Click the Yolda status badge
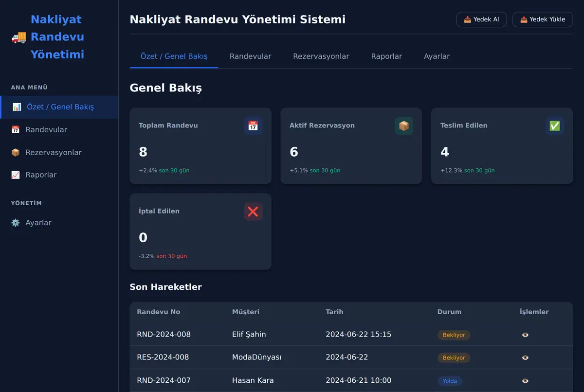 [450, 381]
